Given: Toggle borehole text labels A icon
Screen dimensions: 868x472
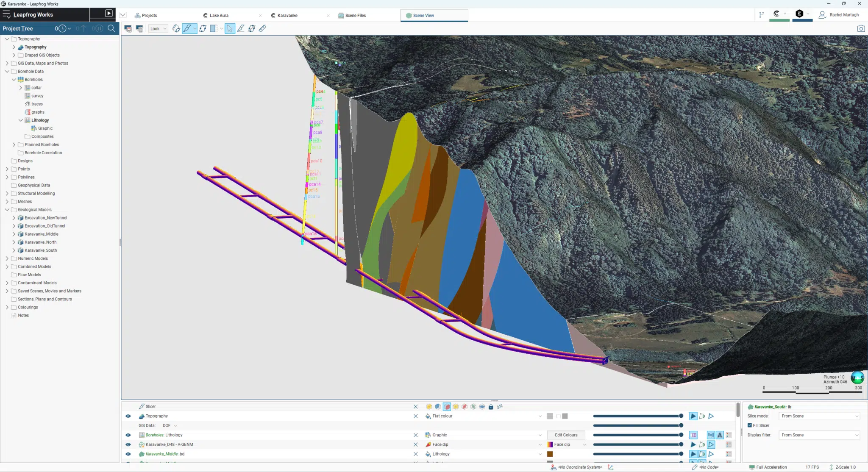Looking at the screenshot, I should click(x=720, y=435).
